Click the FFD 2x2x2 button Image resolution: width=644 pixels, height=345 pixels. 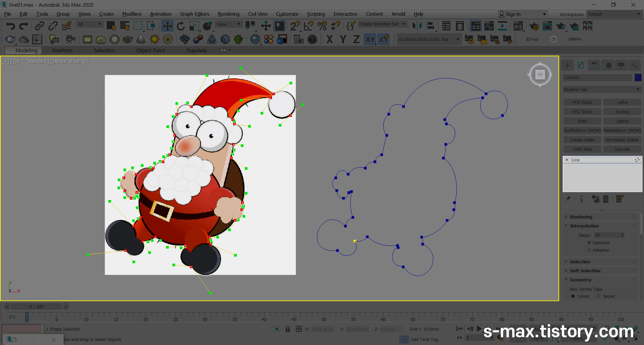click(x=582, y=102)
